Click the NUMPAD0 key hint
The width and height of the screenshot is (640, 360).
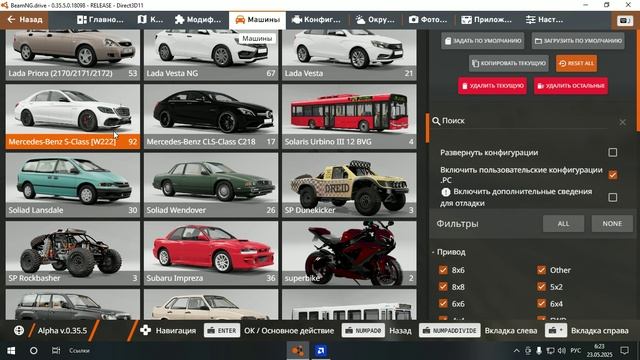[x=363, y=331]
